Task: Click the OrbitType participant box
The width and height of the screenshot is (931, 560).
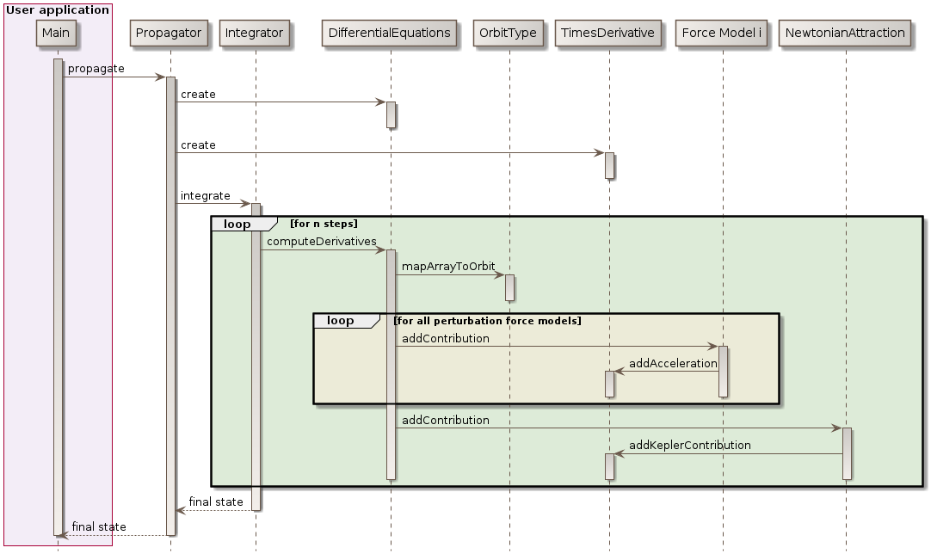Action: tap(508, 33)
